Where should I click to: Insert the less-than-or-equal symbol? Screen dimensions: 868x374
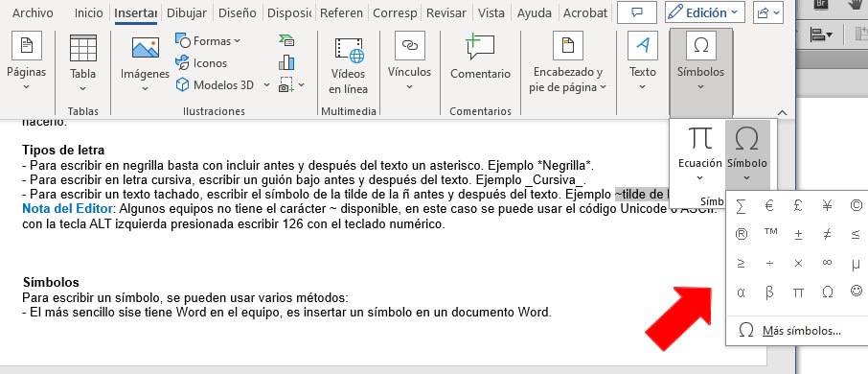pyautogui.click(x=856, y=234)
